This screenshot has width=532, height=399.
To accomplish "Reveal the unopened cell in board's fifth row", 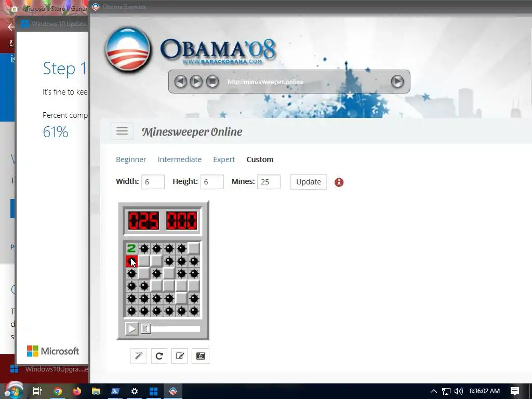I will [x=181, y=299].
